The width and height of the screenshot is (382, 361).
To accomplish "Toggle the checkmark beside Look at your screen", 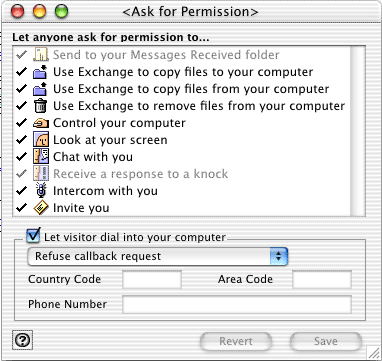I will [21, 140].
